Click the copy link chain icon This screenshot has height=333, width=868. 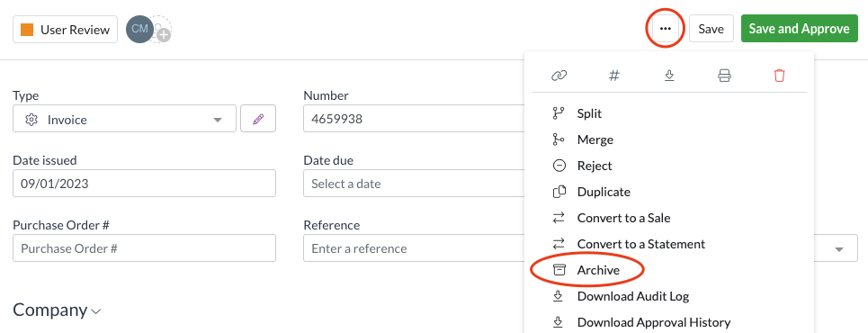[559, 76]
